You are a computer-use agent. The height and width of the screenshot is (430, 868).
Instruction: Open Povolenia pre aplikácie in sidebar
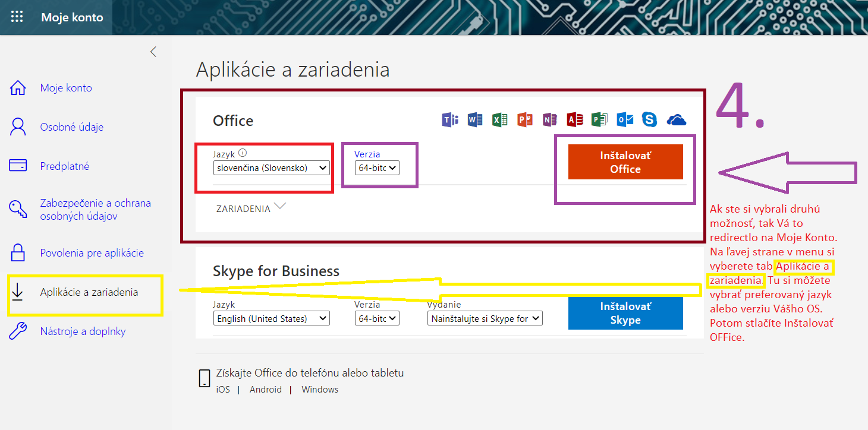pyautogui.click(x=92, y=253)
